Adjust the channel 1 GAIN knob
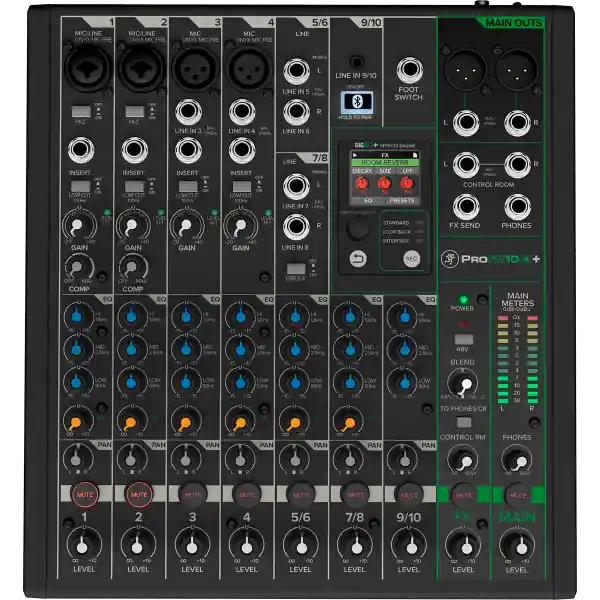This screenshot has width=600, height=600. (79, 225)
